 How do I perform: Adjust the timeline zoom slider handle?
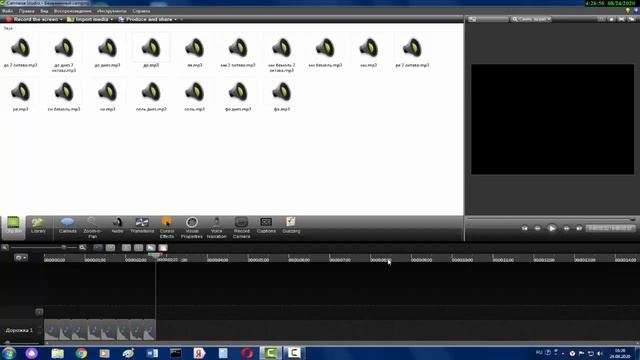(64, 247)
